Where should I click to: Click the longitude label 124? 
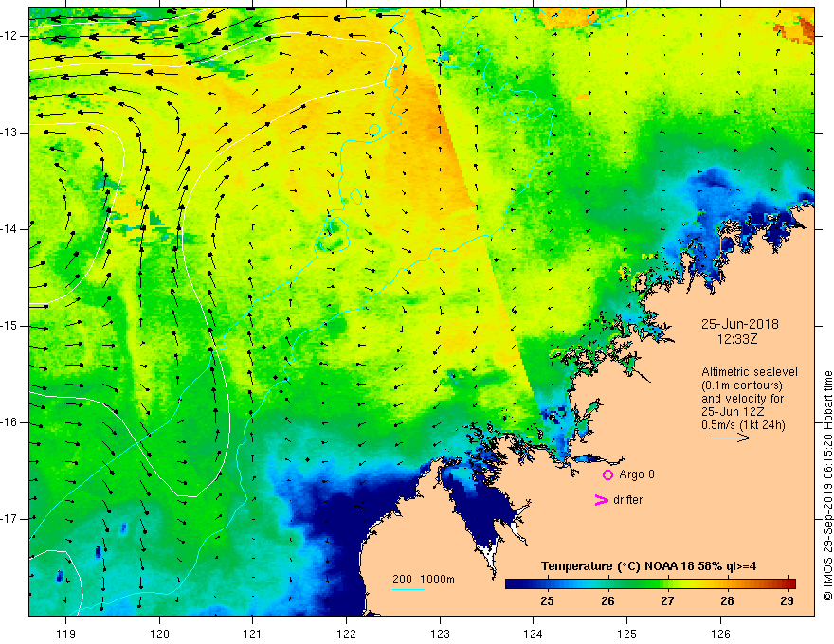coord(534,634)
